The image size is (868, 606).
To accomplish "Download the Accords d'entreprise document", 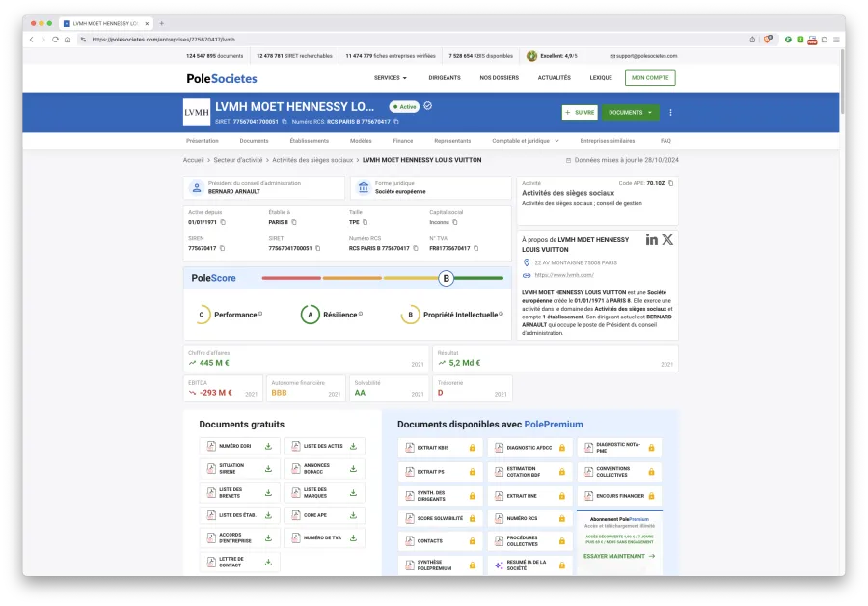I will click(268, 537).
